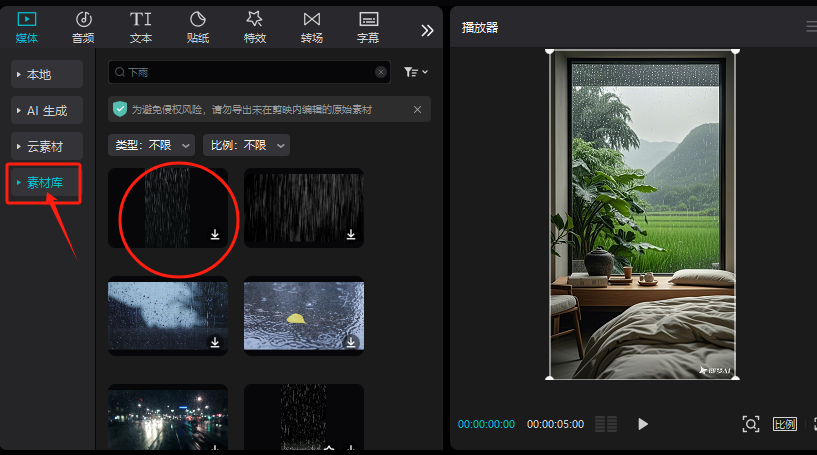Open the player panel menu icon

pyautogui.click(x=811, y=27)
